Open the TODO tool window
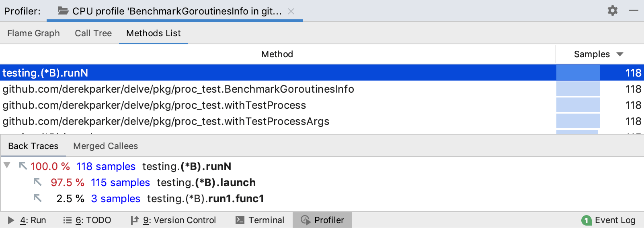This screenshot has height=228, width=644. 87,220
